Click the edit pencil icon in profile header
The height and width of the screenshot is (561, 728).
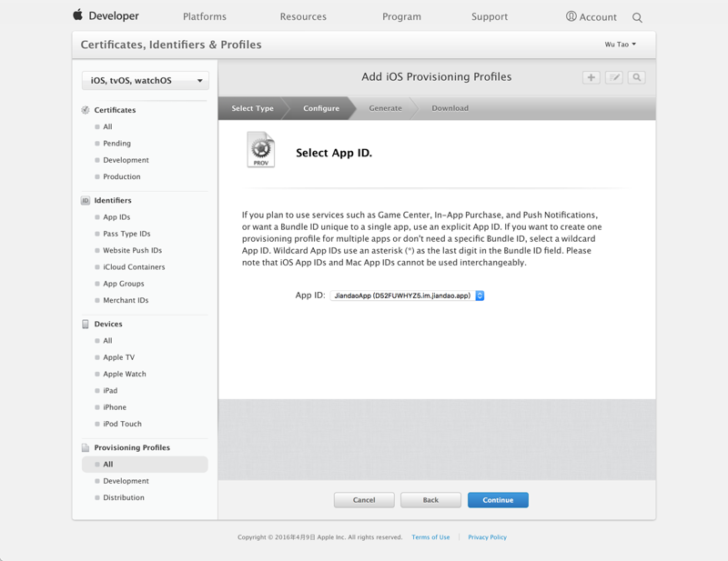(x=613, y=77)
